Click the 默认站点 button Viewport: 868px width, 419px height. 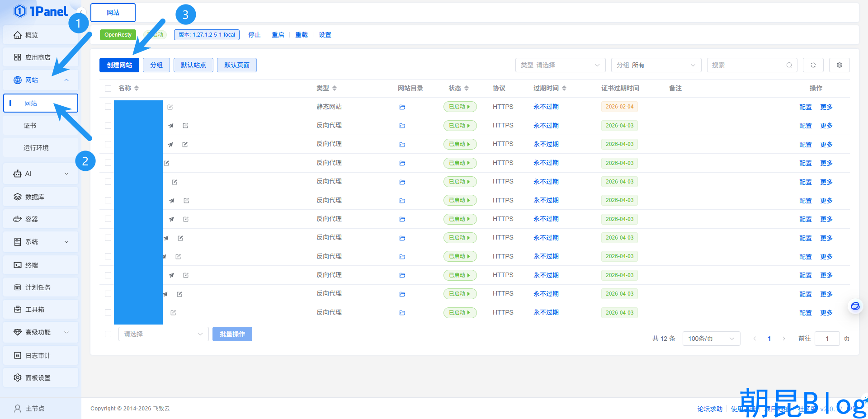[x=193, y=65]
